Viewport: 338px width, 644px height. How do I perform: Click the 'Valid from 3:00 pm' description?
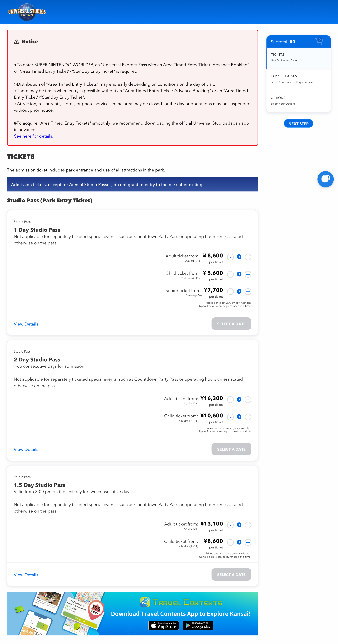(x=72, y=492)
